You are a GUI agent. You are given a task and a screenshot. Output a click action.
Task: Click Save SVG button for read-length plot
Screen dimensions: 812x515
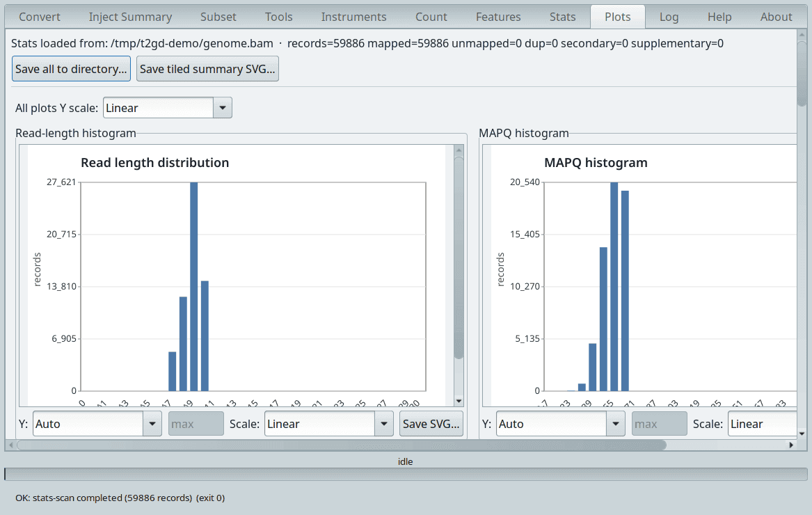point(431,424)
